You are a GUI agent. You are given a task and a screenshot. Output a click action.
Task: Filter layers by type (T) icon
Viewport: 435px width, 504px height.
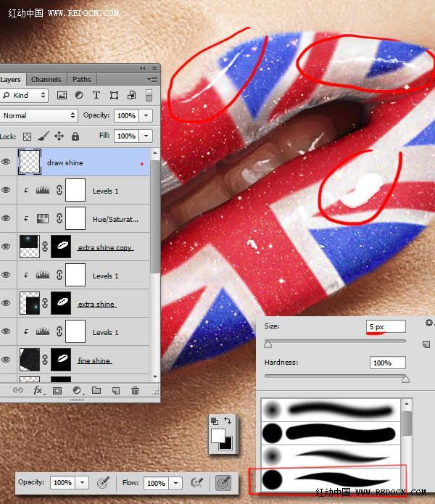(96, 95)
